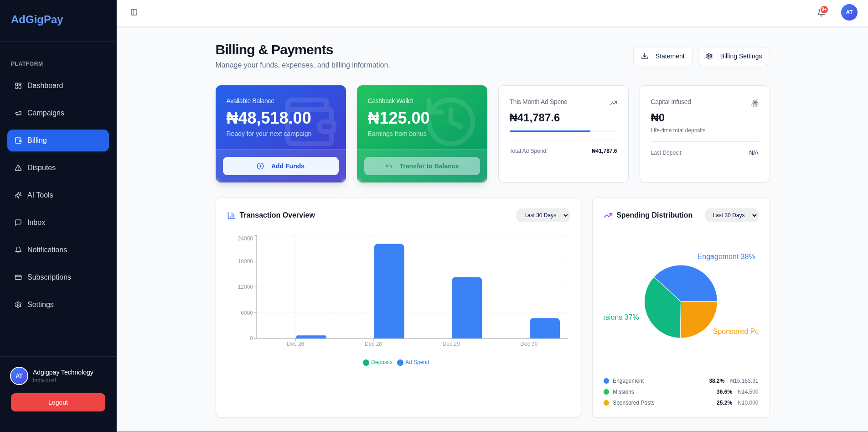This screenshot has height=432, width=868.
Task: Click the trending arrow icon in Ad Spend card
Action: pos(614,103)
